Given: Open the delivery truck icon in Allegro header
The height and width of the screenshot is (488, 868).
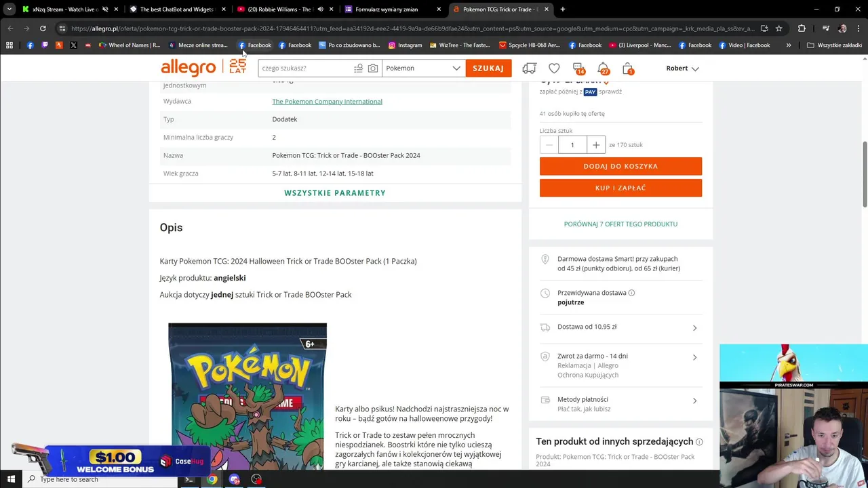Looking at the screenshot, I should coord(529,68).
